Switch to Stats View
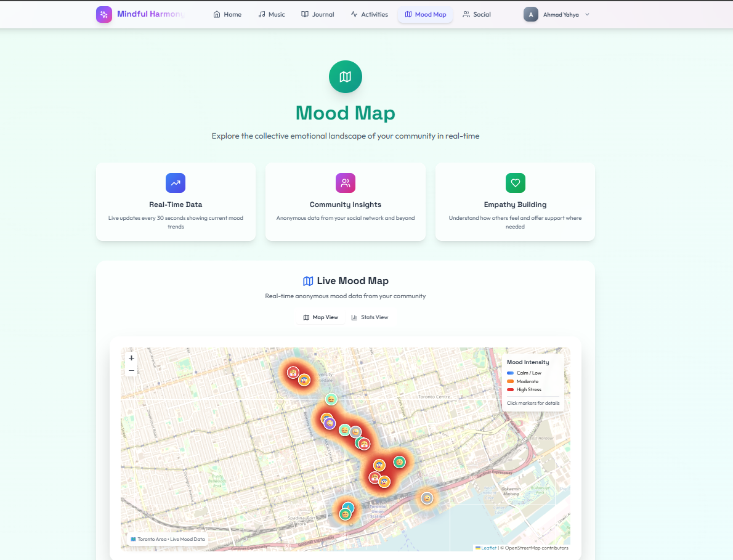This screenshot has height=560, width=733. [370, 317]
